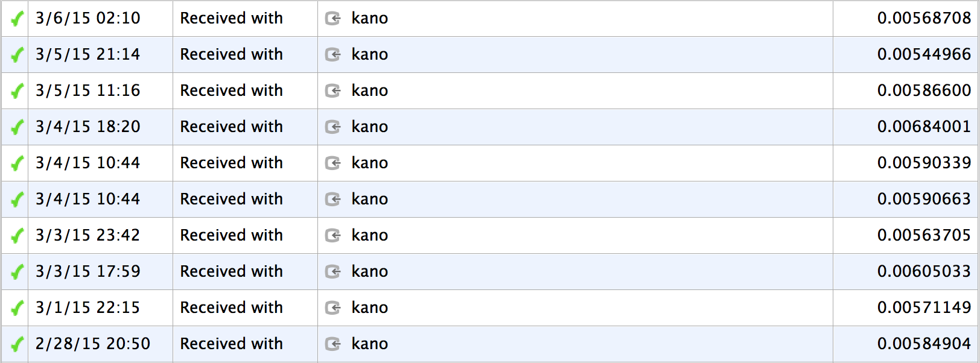The image size is (980, 363).
Task: Click the received arrow icon on the 3/3/15 17:59 row
Action: pyautogui.click(x=333, y=272)
